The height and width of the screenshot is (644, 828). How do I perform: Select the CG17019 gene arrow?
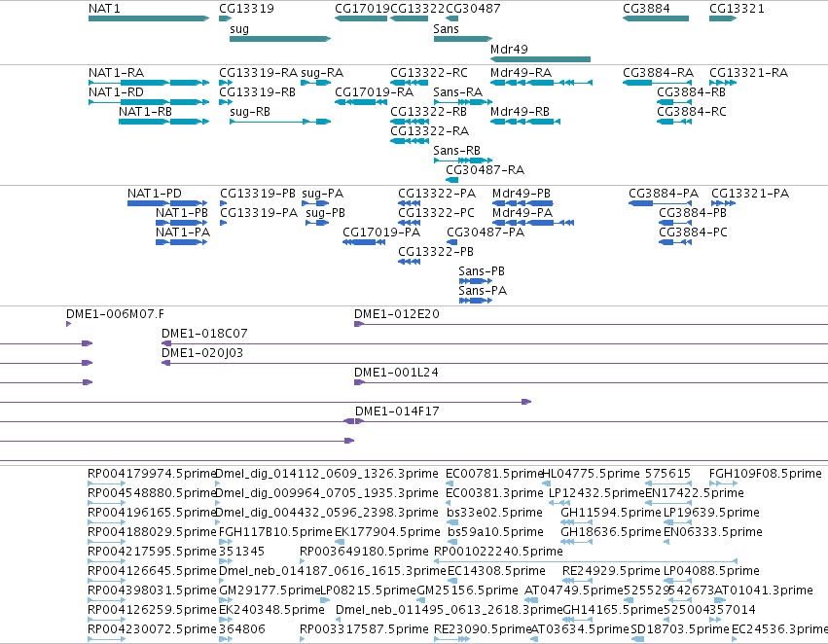pos(361,18)
